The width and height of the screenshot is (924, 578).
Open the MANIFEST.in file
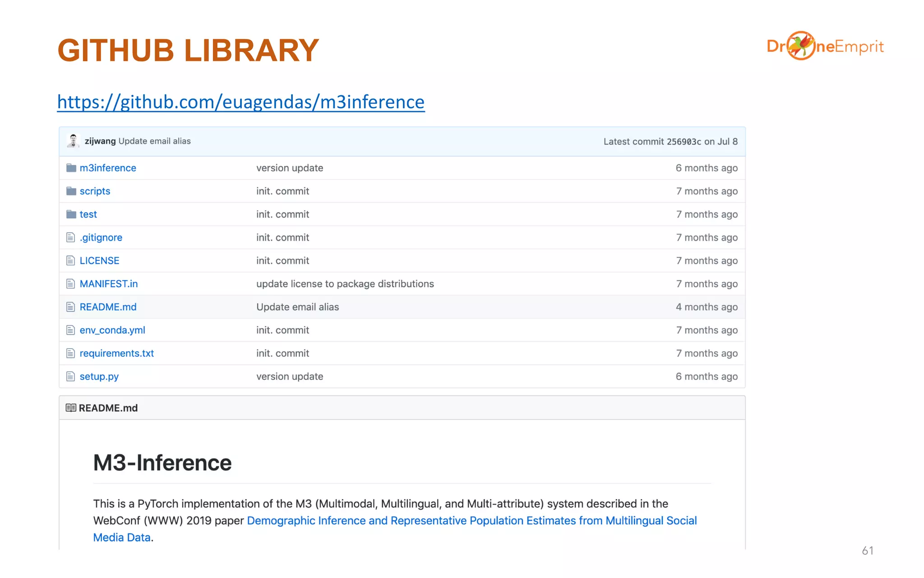109,284
